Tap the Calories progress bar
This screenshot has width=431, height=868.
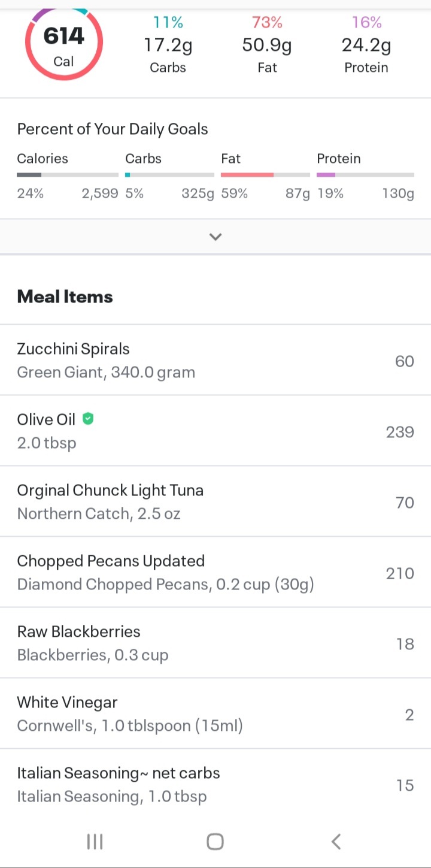click(x=68, y=175)
